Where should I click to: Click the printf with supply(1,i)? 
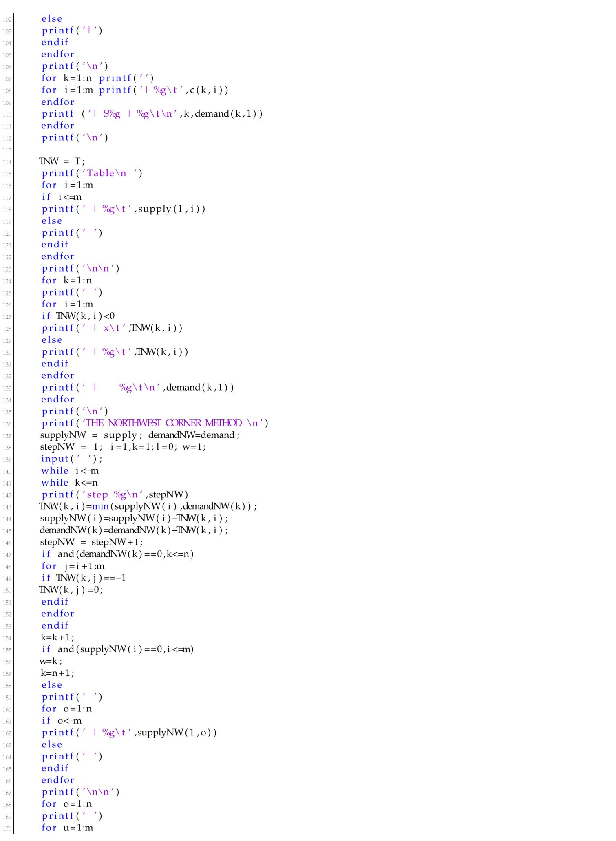[x=124, y=209]
